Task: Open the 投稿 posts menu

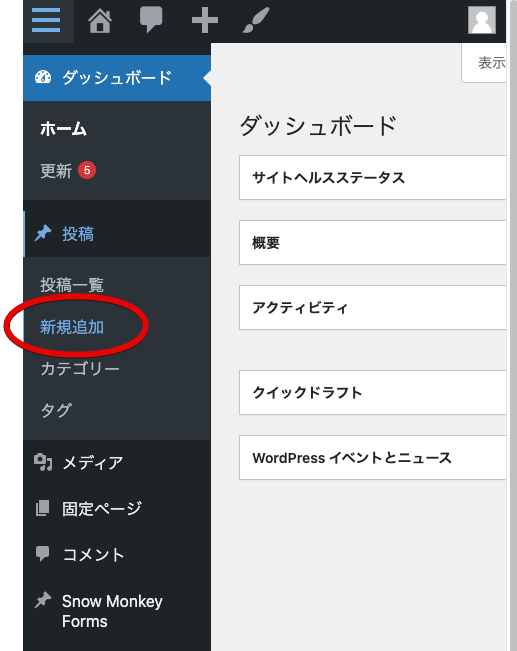Action: pyautogui.click(x=117, y=234)
